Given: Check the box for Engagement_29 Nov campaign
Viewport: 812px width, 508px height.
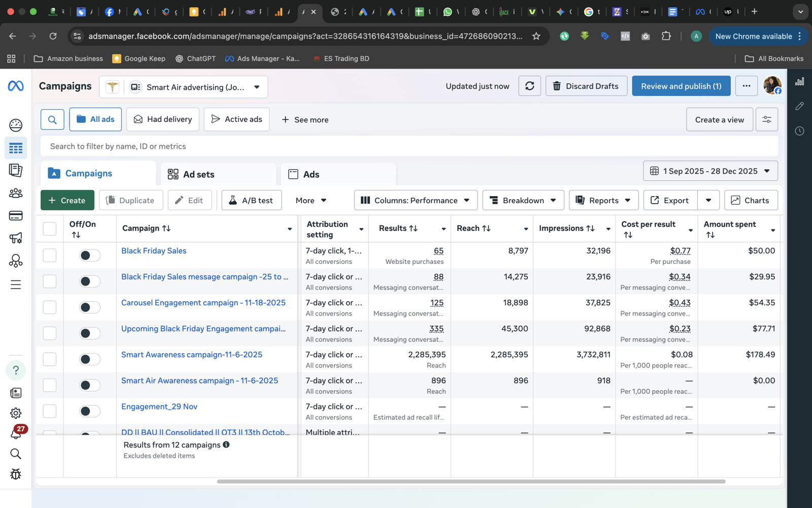Looking at the screenshot, I should [50, 411].
